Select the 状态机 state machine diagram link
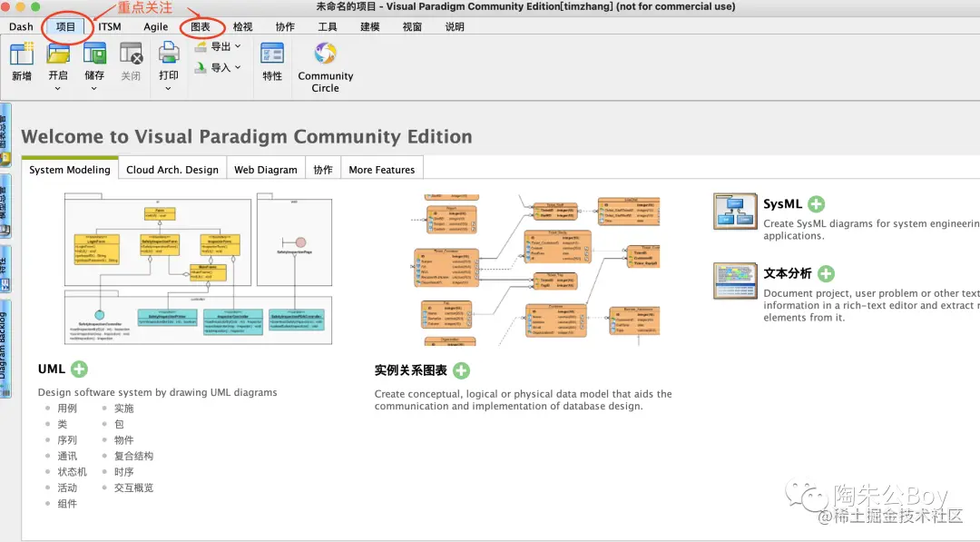This screenshot has height=542, width=980. (73, 472)
